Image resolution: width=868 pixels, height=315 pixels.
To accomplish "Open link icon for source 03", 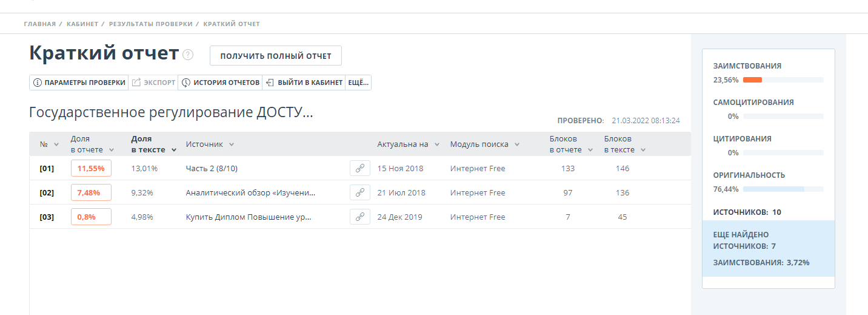I will point(360,217).
